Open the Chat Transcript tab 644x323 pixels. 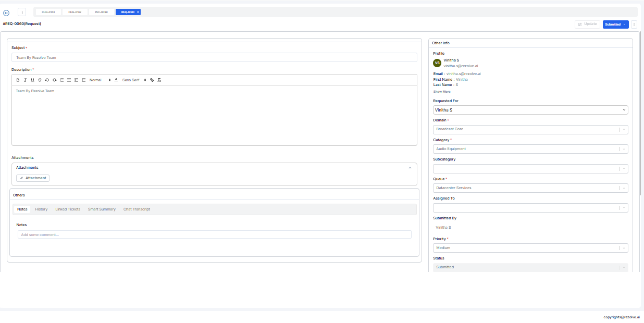(x=137, y=209)
